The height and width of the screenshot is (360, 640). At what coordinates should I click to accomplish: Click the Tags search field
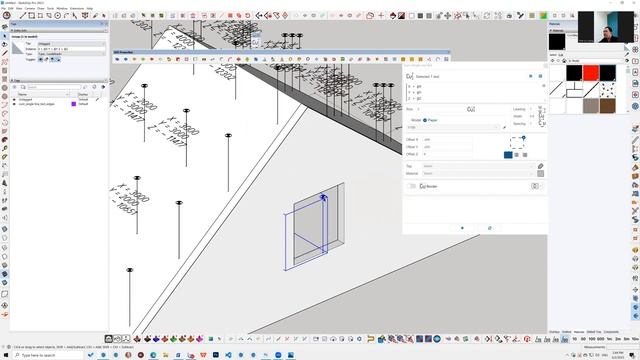coord(54,87)
